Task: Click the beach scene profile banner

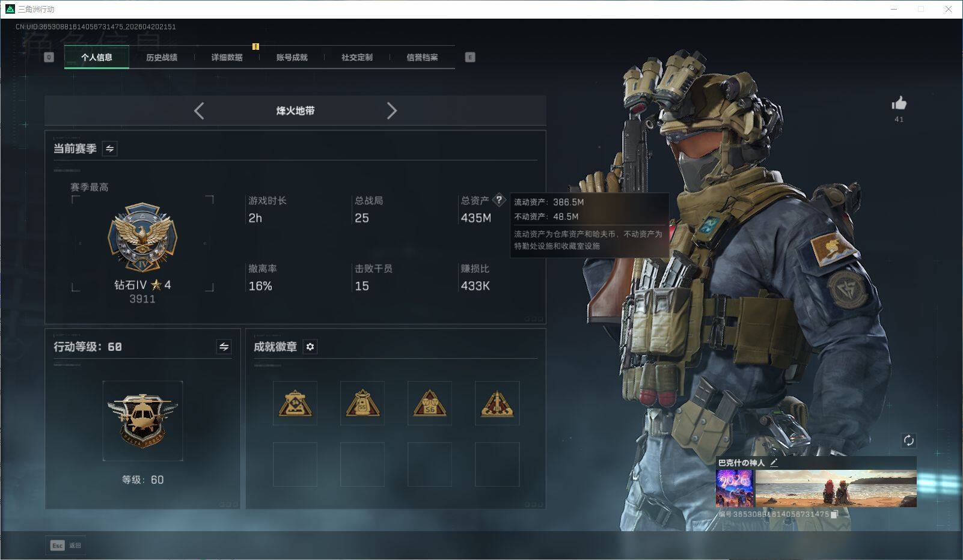Action: [x=836, y=488]
